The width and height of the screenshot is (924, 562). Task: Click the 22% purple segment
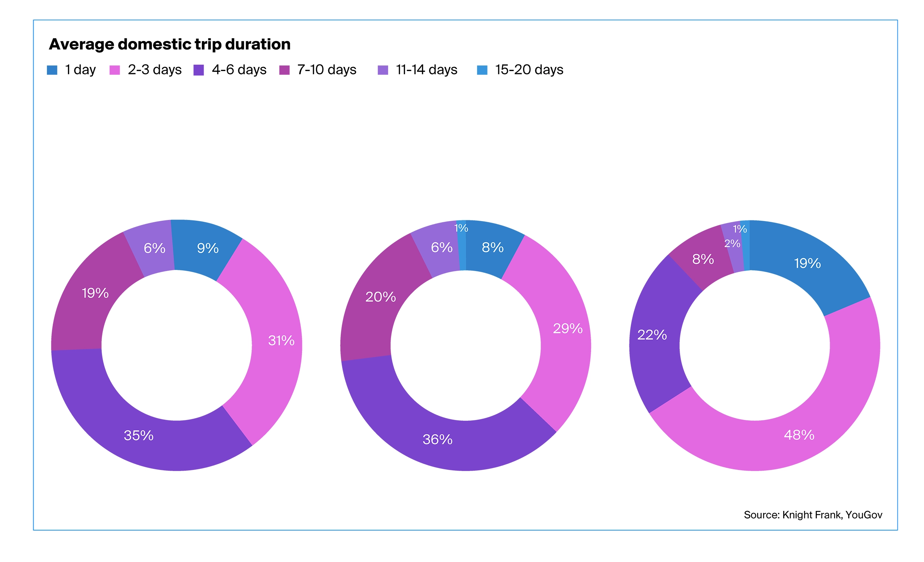[x=652, y=335]
